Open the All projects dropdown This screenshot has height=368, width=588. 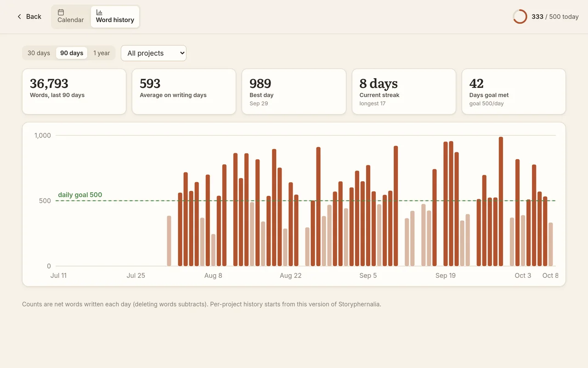[x=153, y=53]
